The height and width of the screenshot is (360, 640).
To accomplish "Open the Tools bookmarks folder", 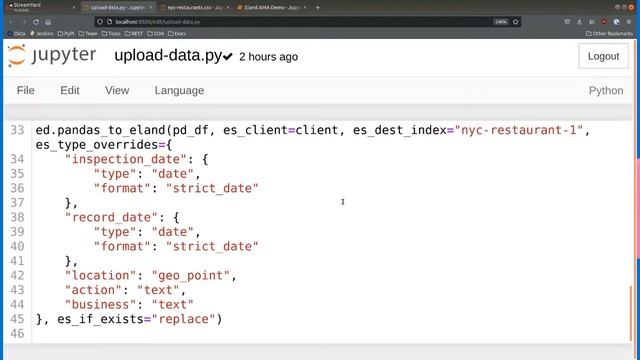I will click(111, 33).
